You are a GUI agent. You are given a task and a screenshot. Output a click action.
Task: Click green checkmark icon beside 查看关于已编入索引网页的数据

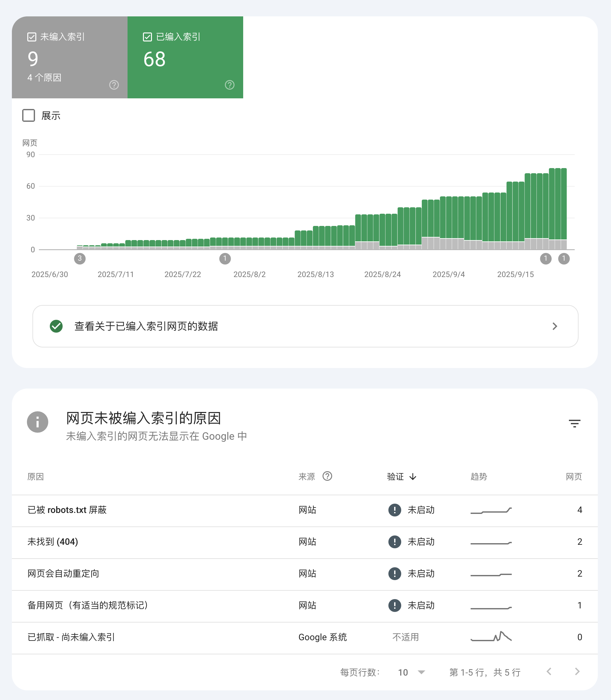pyautogui.click(x=56, y=326)
